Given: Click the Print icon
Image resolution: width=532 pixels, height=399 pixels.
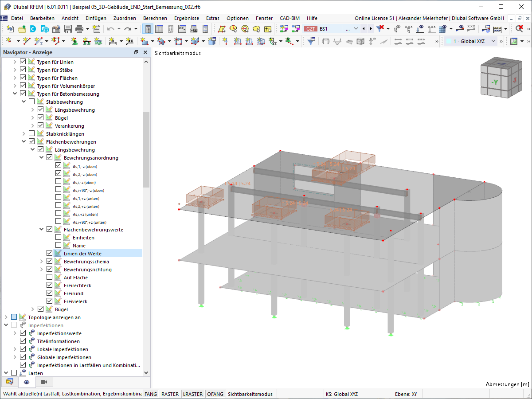Looking at the screenshot, I should click(x=79, y=29).
